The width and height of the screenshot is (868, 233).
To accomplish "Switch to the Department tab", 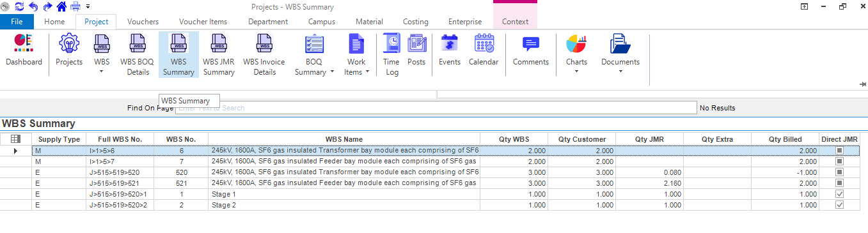I will click(268, 21).
